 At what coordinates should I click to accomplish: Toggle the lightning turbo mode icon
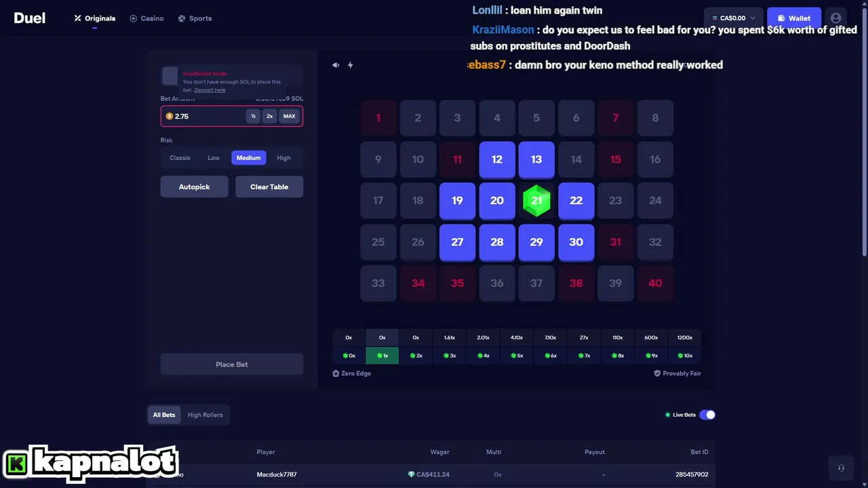(x=351, y=65)
